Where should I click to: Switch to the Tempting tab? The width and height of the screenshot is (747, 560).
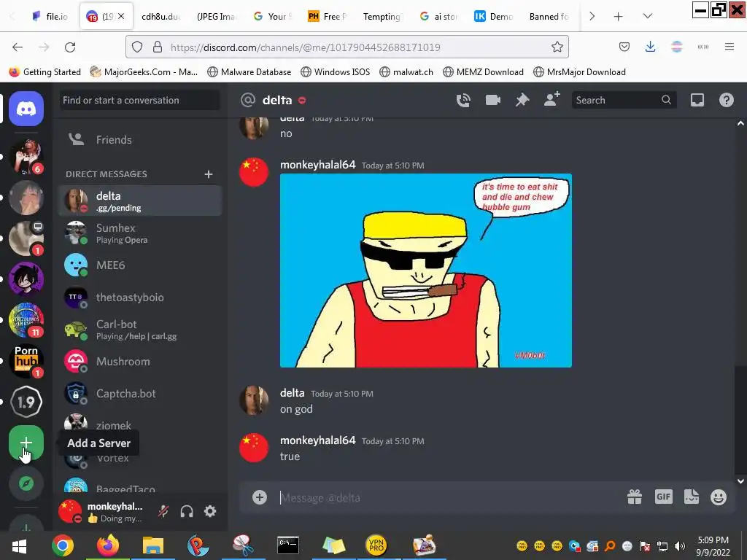pyautogui.click(x=382, y=16)
